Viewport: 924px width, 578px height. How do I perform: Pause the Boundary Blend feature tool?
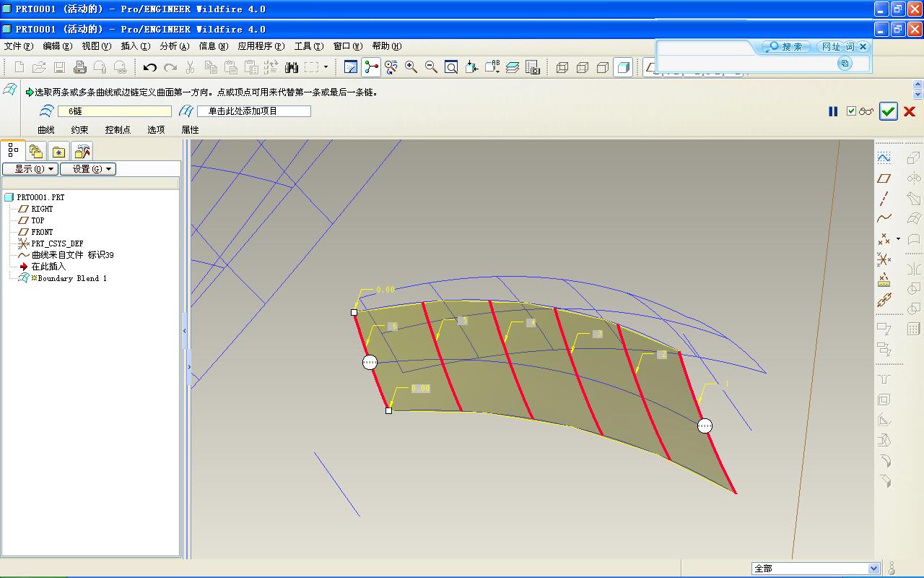[833, 111]
